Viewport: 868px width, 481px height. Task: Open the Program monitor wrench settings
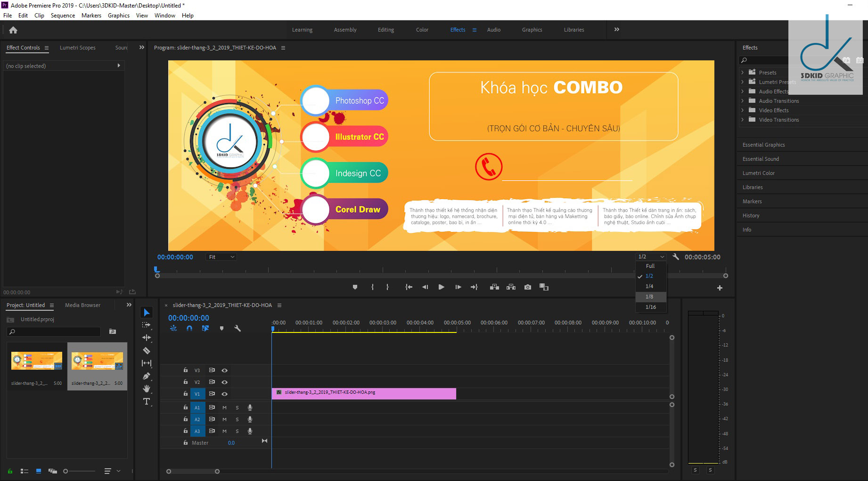click(676, 257)
